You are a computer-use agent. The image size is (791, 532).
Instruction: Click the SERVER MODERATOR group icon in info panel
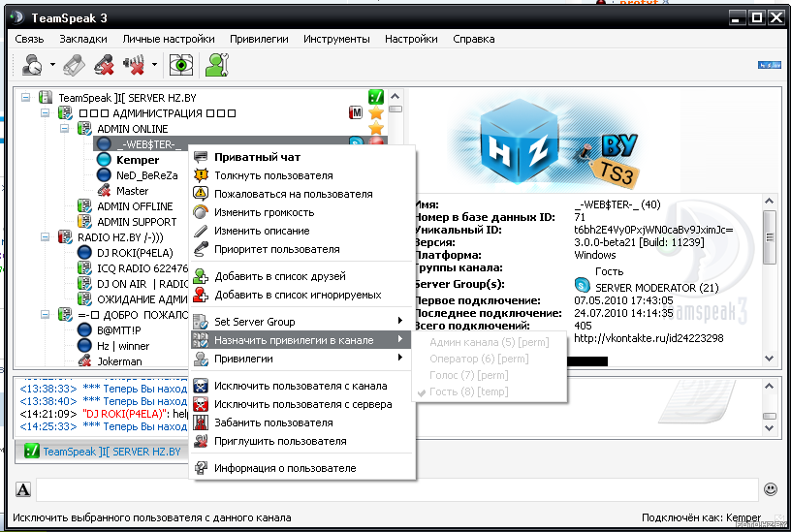583,286
